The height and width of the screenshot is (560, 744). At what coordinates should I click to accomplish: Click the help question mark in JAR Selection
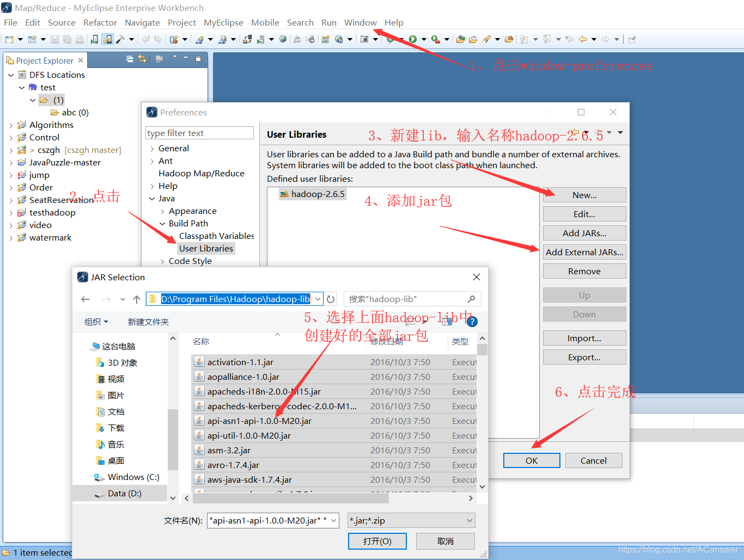coord(472,322)
